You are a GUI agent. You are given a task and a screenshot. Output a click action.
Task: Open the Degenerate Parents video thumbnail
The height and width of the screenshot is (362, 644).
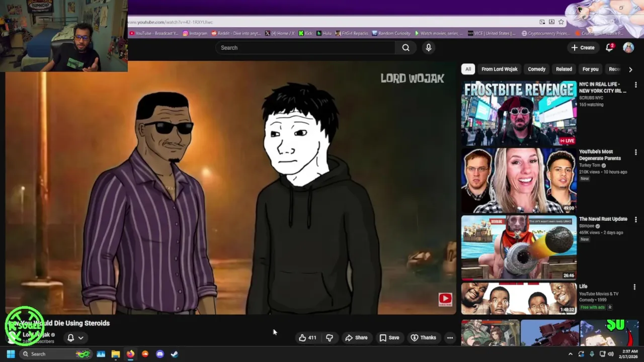coord(519,180)
